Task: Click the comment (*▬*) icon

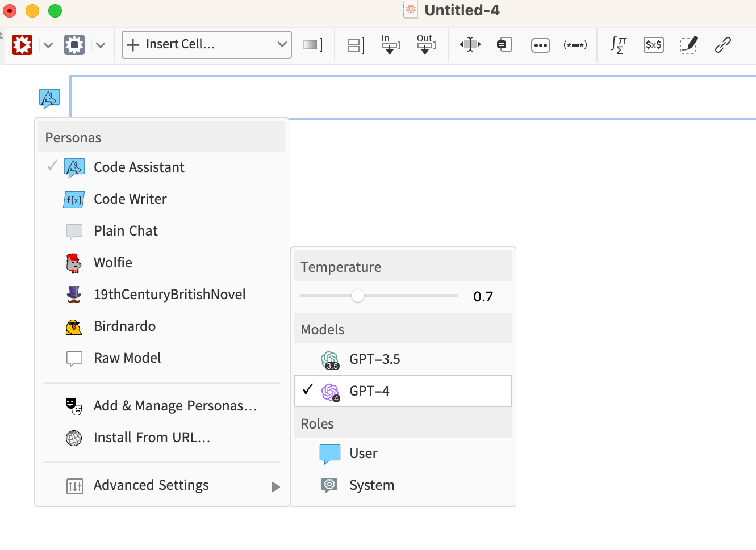Action: (575, 45)
